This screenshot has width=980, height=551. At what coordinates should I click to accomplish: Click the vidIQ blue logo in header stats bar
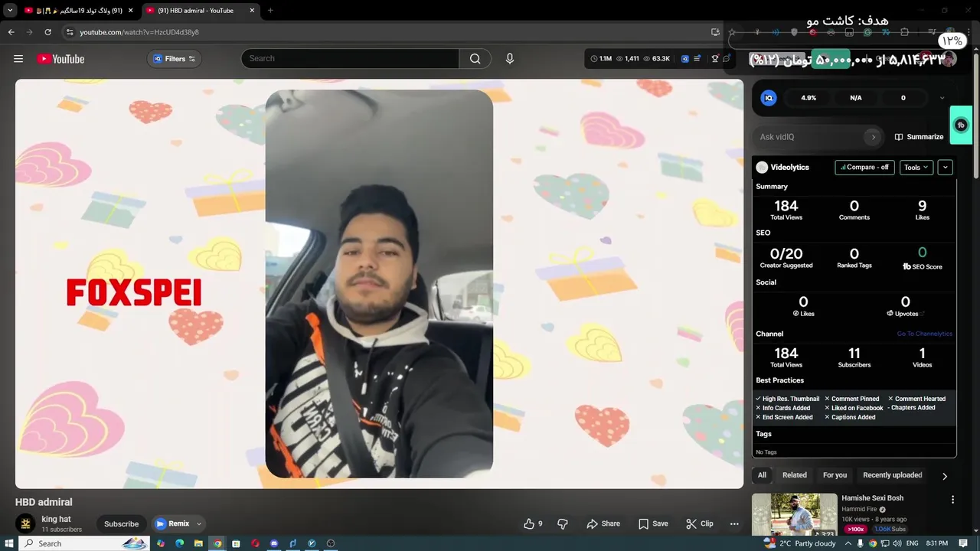[x=685, y=59]
